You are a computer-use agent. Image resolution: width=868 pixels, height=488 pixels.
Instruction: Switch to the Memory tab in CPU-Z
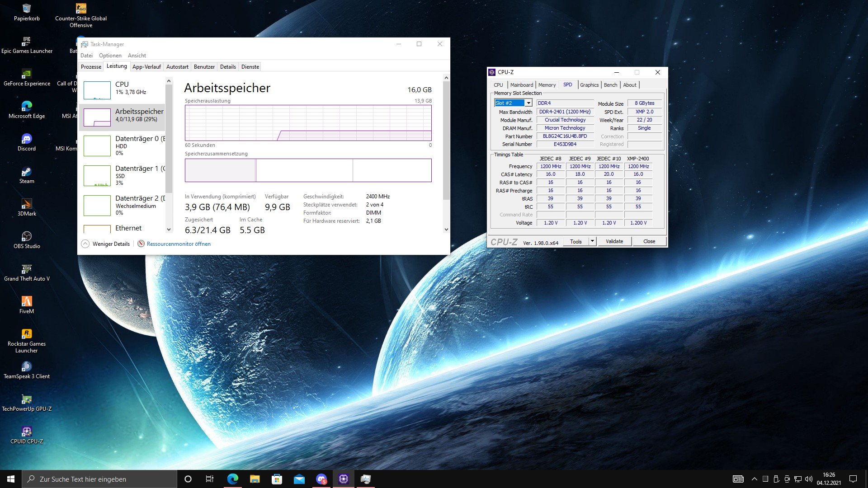pos(547,85)
